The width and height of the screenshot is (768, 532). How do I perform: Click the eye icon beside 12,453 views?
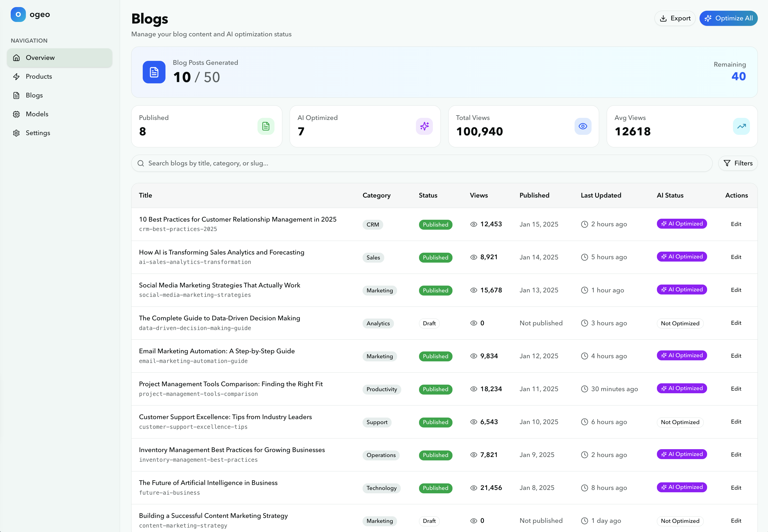473,224
